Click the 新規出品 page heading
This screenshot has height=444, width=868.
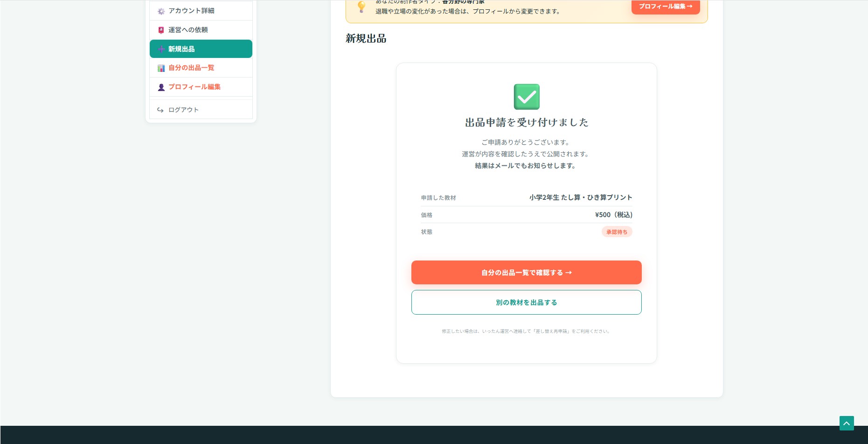pyautogui.click(x=366, y=38)
